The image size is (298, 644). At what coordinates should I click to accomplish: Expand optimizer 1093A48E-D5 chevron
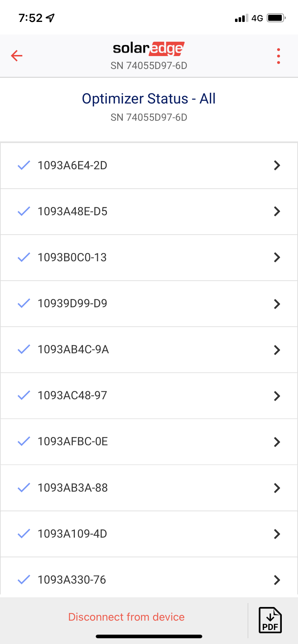(277, 211)
